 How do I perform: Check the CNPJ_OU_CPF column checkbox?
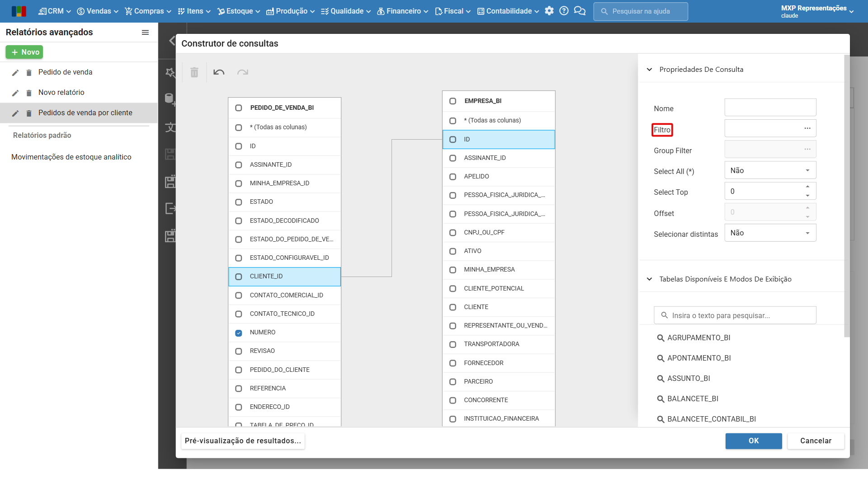453,233
